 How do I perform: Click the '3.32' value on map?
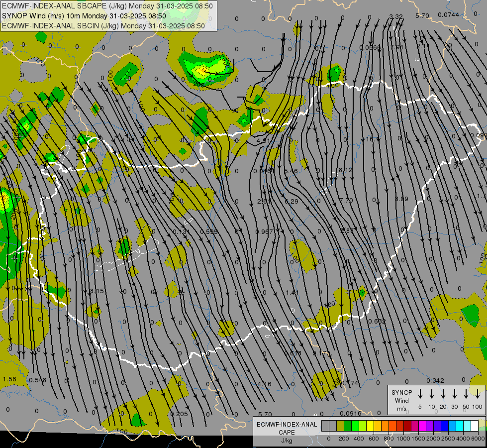[x=396, y=16]
